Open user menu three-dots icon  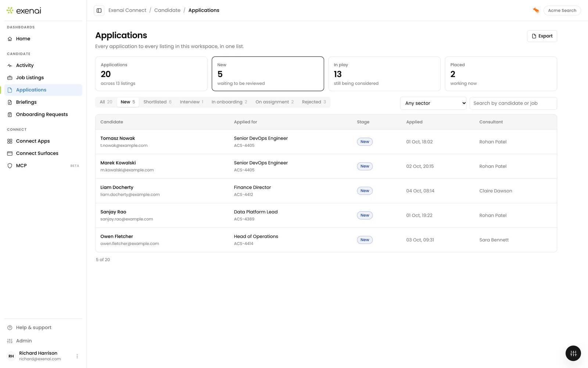(77, 356)
